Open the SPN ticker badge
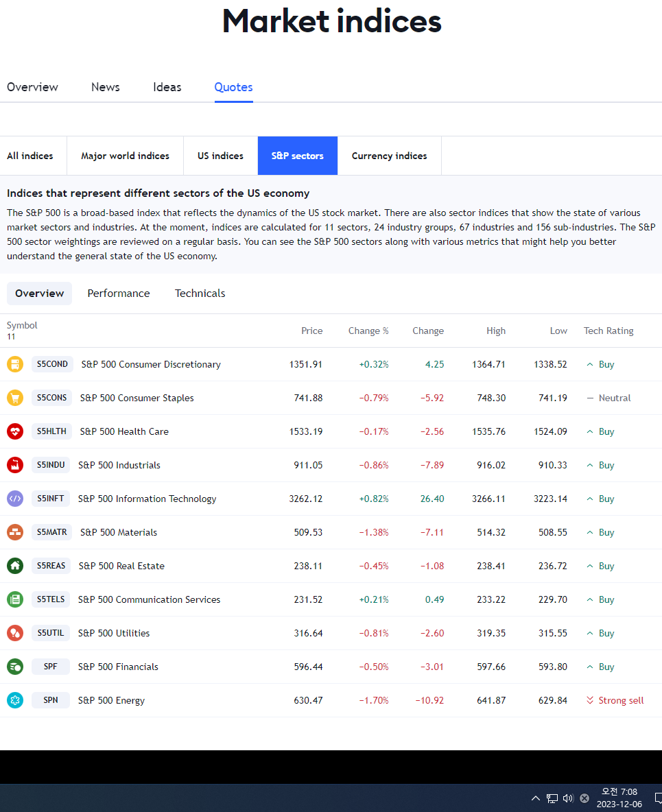The image size is (662, 812). pos(51,700)
